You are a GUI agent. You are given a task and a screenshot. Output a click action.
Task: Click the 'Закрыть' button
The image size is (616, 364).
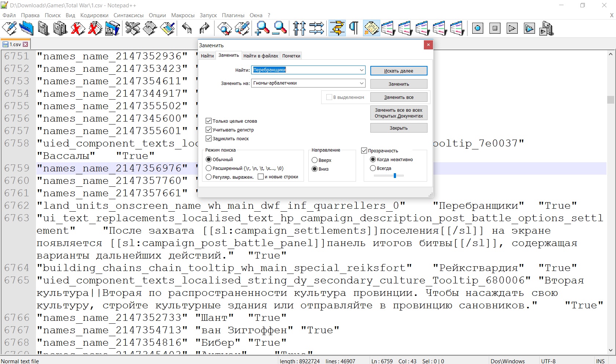tap(399, 128)
